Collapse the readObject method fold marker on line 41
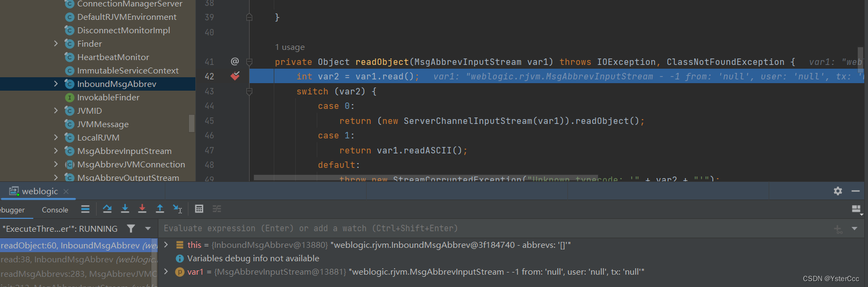The width and height of the screenshot is (868, 287). click(x=249, y=62)
